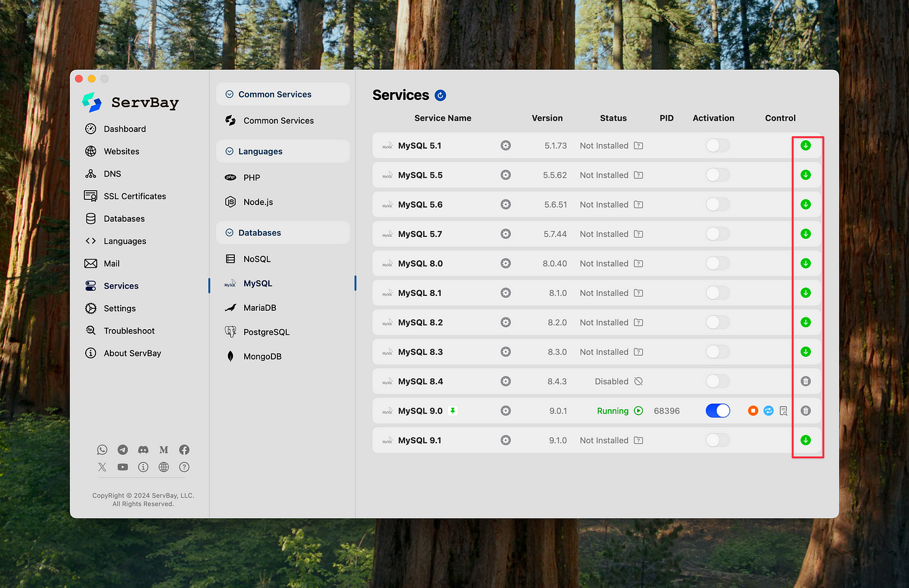Open the gear settings for MySQL 5.5
This screenshot has height=588, width=909.
point(506,175)
